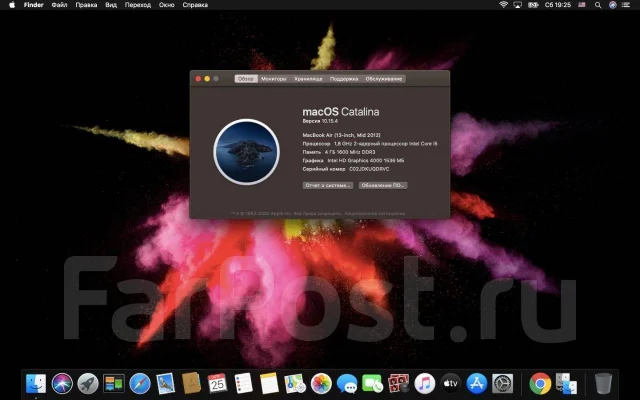This screenshot has width=640, height=400.
Task: Close the About This Mac window
Action: pos(198,79)
